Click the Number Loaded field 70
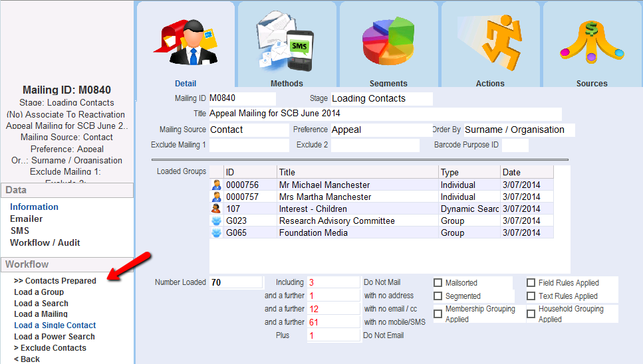The height and width of the screenshot is (364, 643). pyautogui.click(x=236, y=282)
